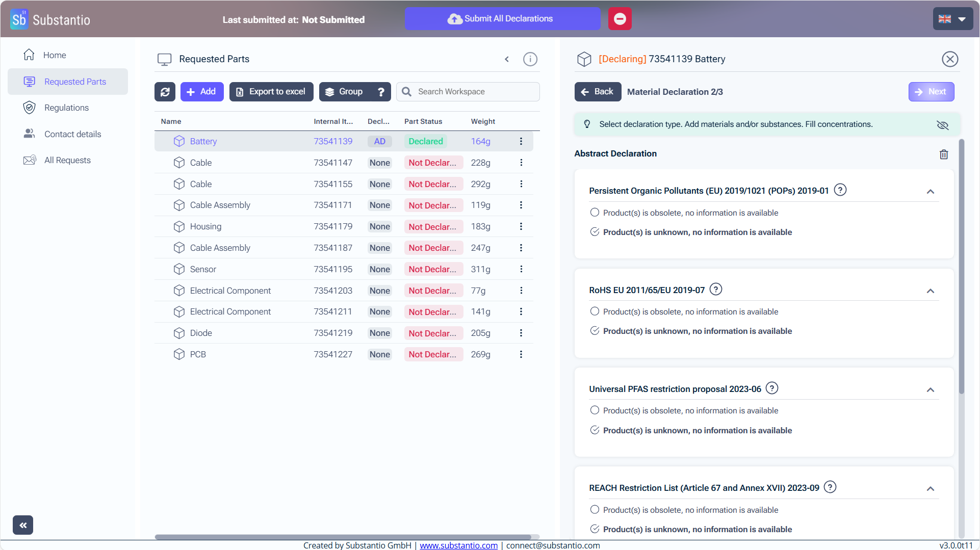
Task: Select obsolete option under Universal PFAS proposal
Action: [595, 410]
